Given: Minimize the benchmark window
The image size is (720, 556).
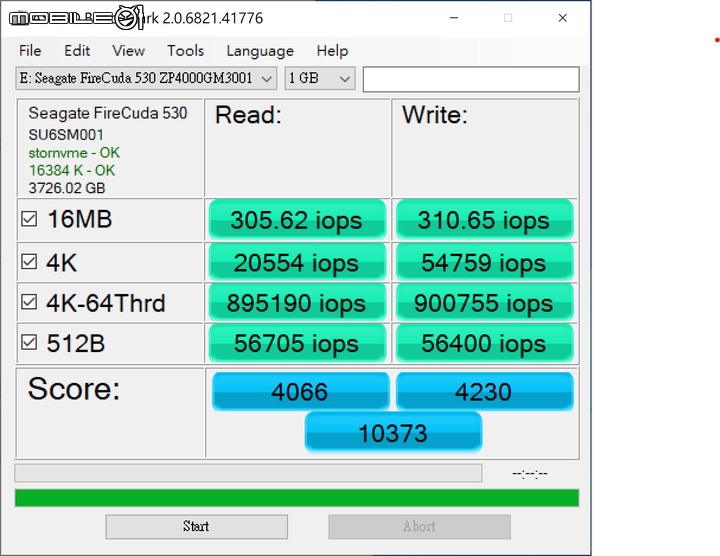Looking at the screenshot, I should coord(454,18).
